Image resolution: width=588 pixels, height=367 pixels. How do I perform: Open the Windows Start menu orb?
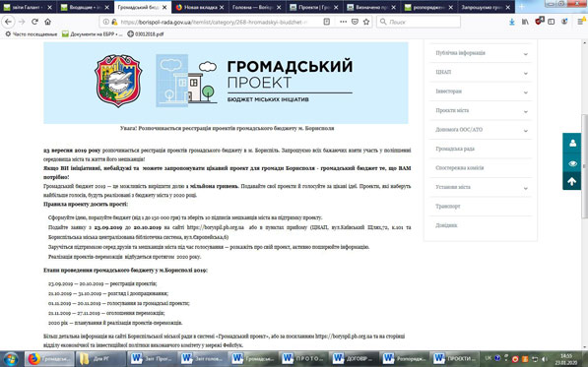[11, 359]
